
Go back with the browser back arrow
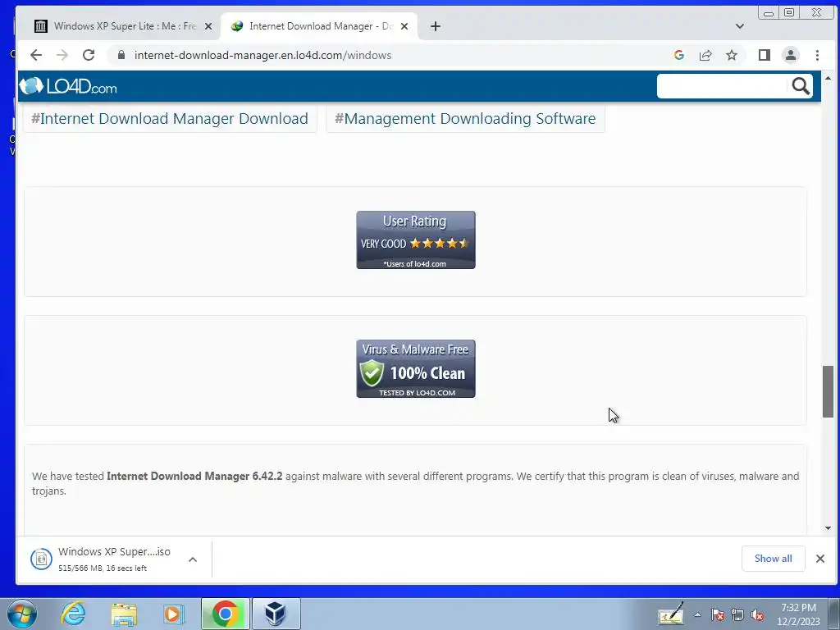click(36, 55)
